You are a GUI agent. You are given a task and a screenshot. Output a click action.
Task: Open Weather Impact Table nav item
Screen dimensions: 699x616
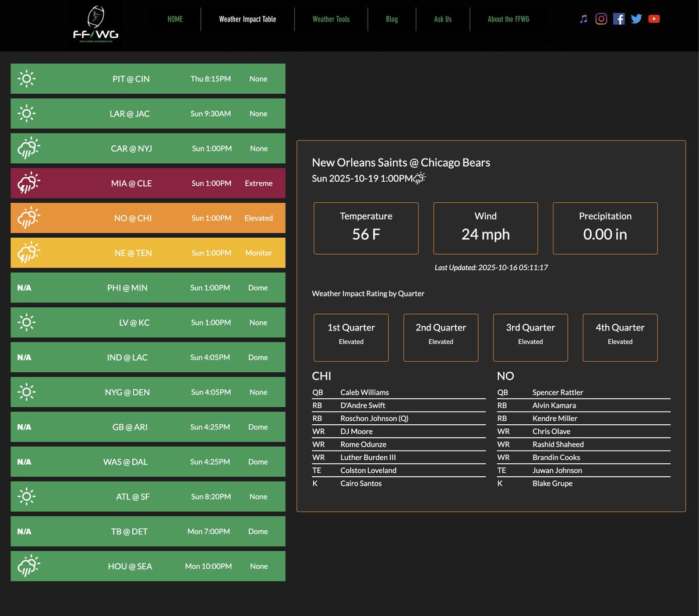click(x=248, y=19)
